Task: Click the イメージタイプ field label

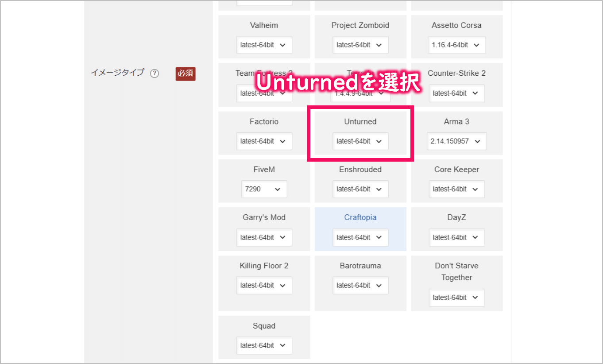Action: point(117,73)
